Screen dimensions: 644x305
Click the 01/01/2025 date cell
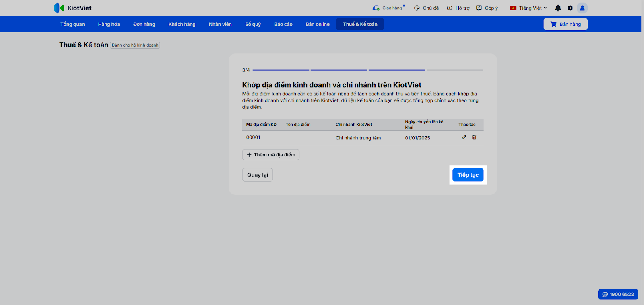point(417,138)
